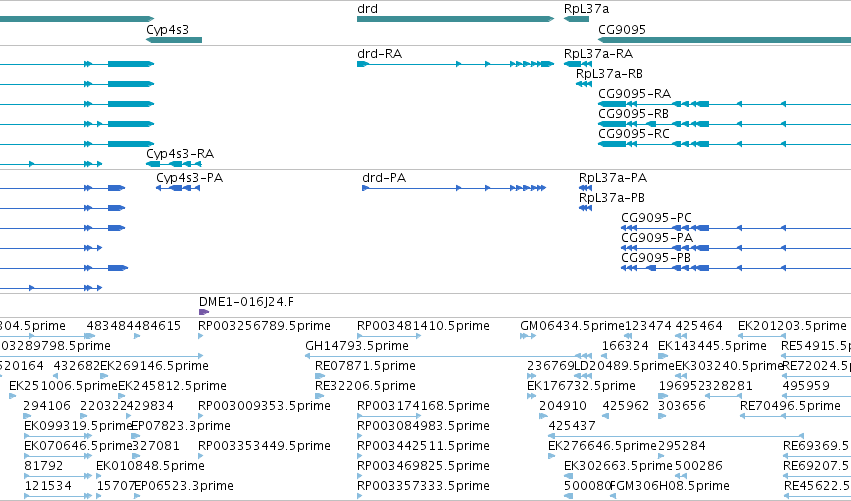Select the 294106 feature label
Viewport: 851px width, 501px height.
47,407
